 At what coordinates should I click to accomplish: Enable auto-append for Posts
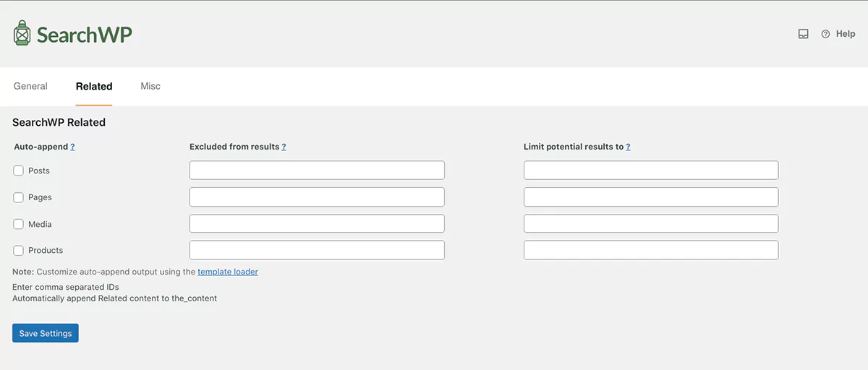pyautogui.click(x=19, y=171)
